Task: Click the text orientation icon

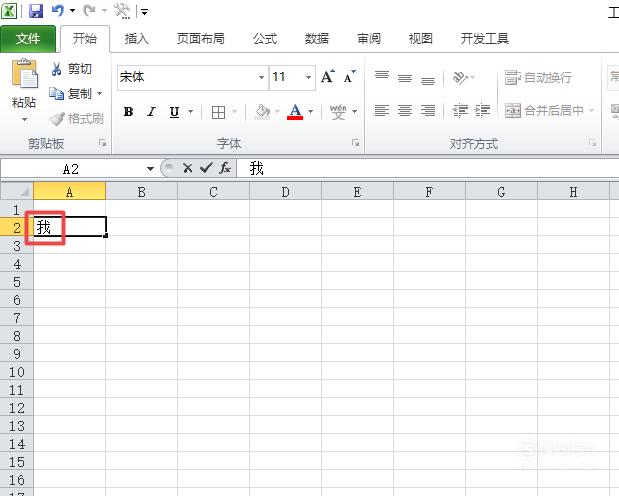Action: (x=460, y=77)
